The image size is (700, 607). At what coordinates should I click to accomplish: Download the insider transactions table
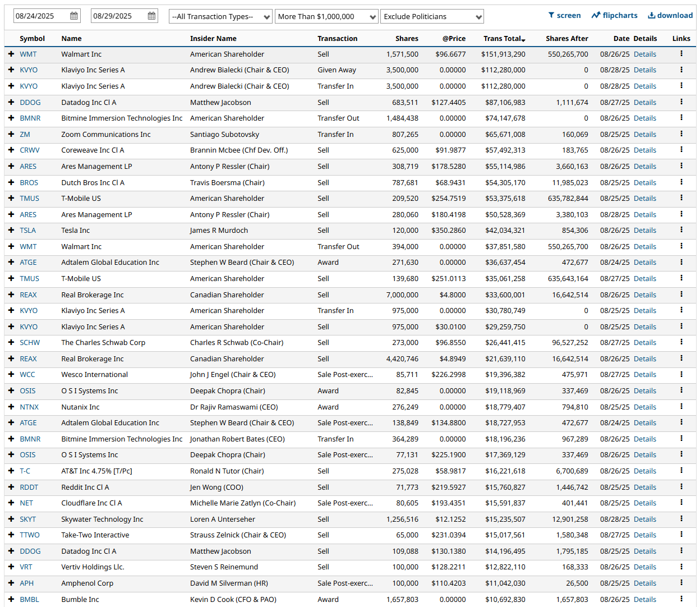[670, 16]
